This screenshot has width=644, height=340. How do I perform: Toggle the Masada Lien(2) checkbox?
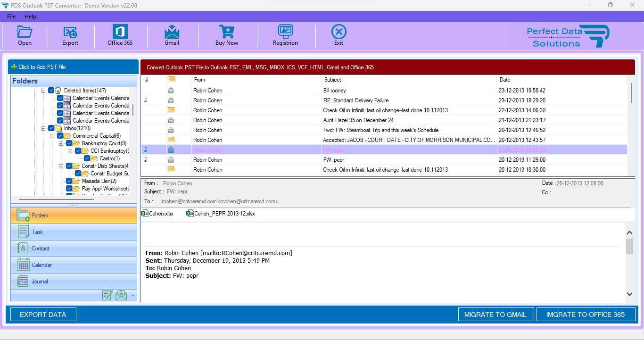[x=69, y=181]
